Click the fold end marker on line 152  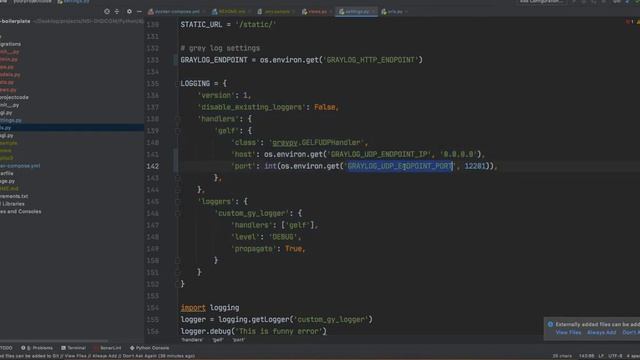178,284
